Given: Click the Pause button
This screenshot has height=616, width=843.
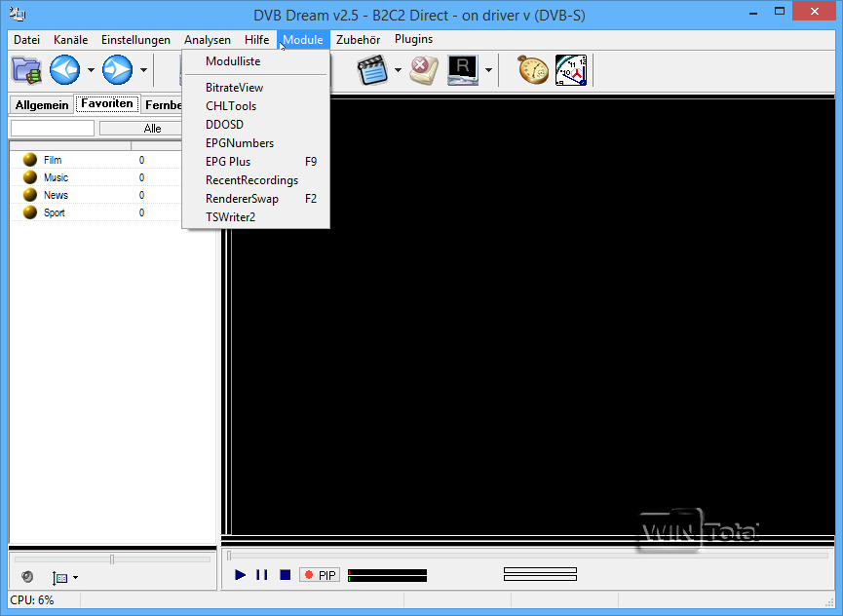Looking at the screenshot, I should (x=262, y=575).
